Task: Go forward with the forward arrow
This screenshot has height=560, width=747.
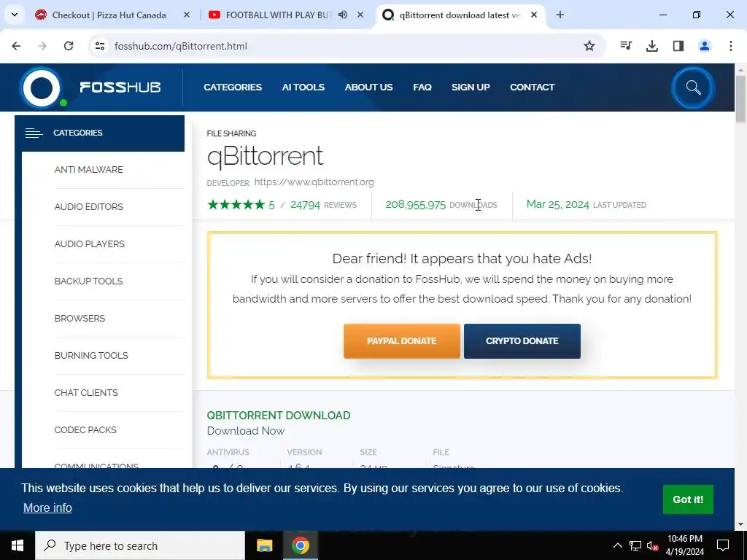Action: pos(42,46)
